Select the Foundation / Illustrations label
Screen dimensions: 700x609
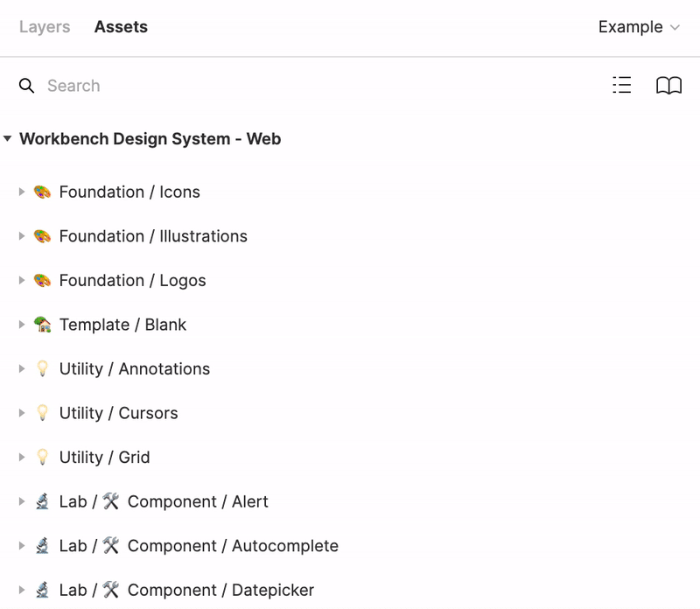[153, 236]
